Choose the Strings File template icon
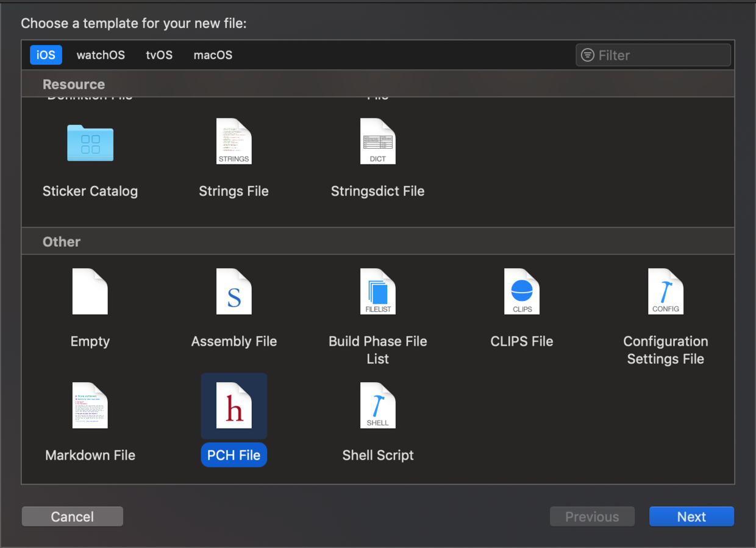Viewport: 756px width, 548px height. click(x=234, y=141)
